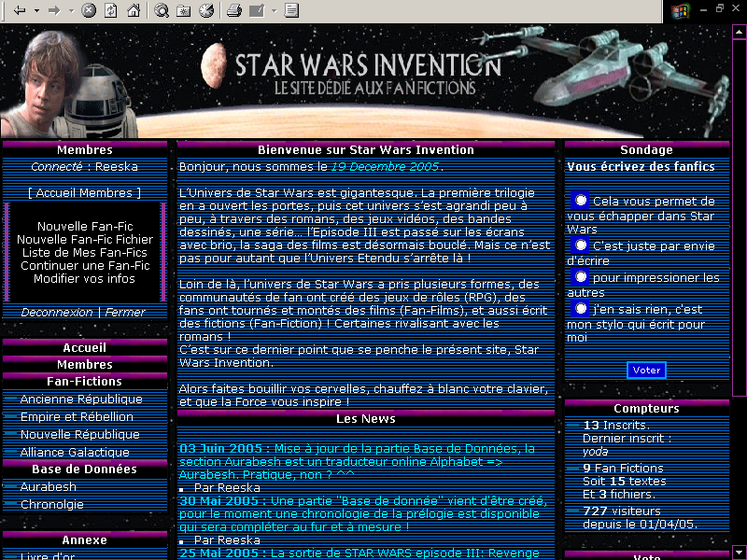Open 'Modifier vos infos' link

tap(84, 278)
